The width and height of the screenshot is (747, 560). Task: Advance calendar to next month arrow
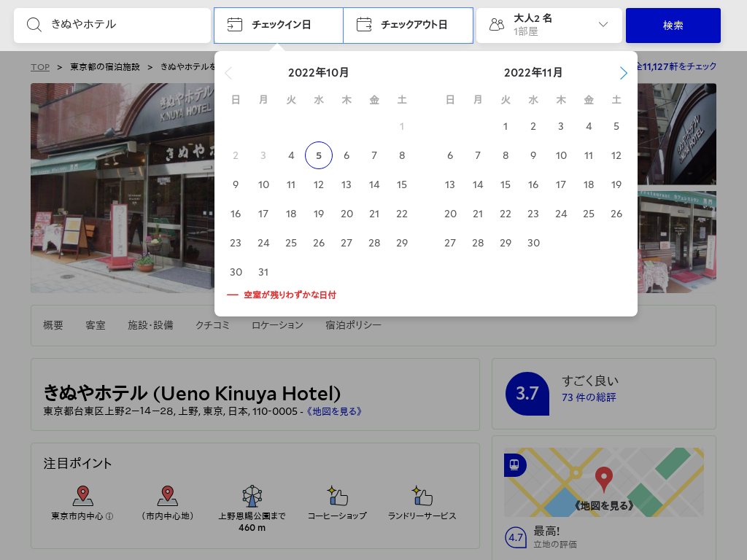pyautogui.click(x=623, y=73)
